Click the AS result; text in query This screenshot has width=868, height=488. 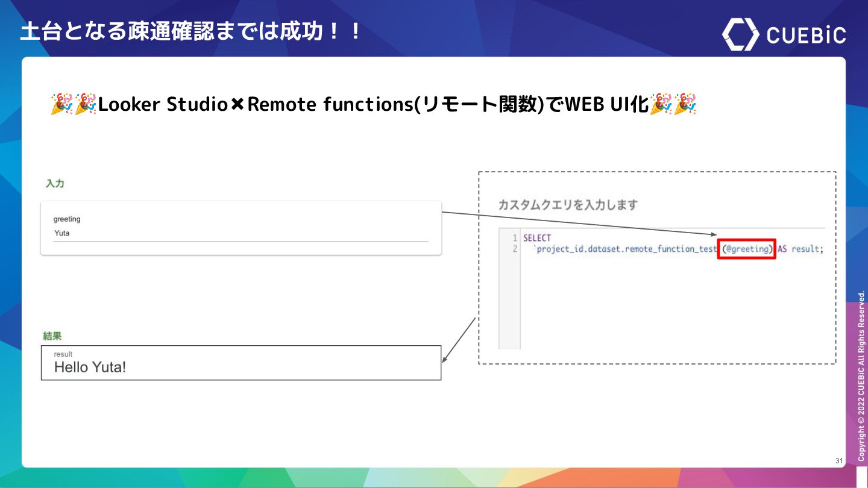click(799, 249)
